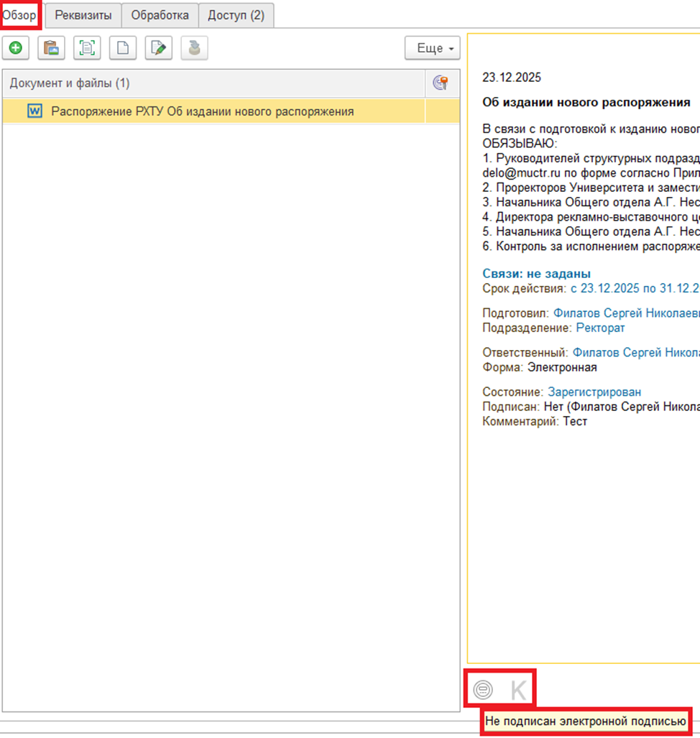
Task: Select the Распоряжение РХТУ file row
Action: pos(202,111)
